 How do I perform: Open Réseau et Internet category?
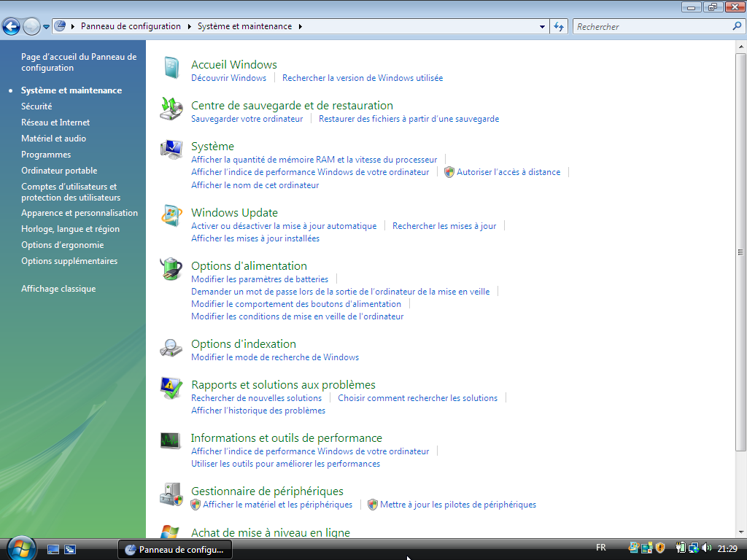(x=55, y=122)
